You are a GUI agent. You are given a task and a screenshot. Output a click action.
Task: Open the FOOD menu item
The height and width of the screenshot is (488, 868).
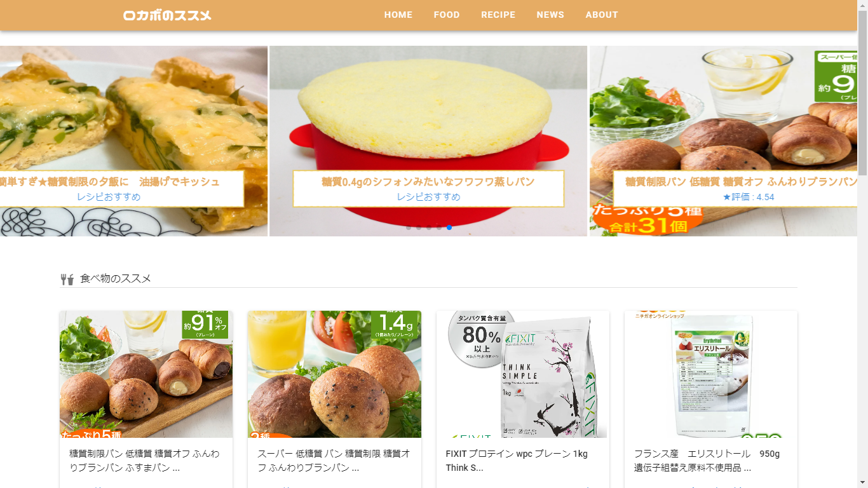pyautogui.click(x=447, y=15)
